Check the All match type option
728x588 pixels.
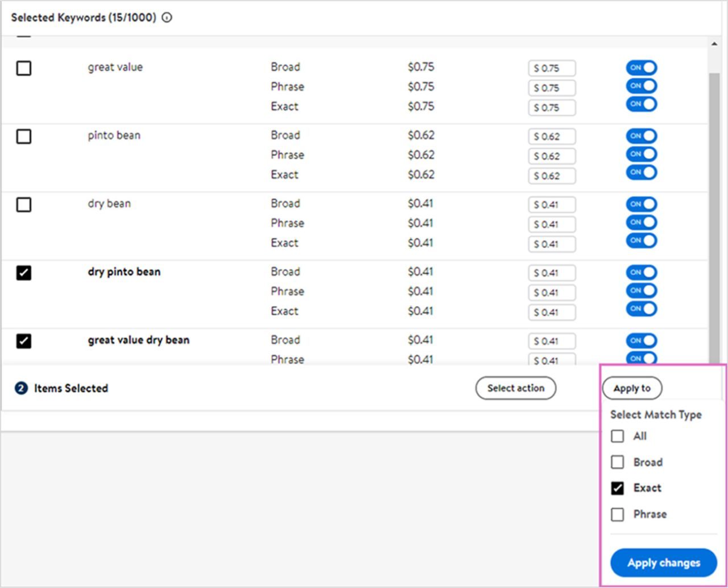618,437
